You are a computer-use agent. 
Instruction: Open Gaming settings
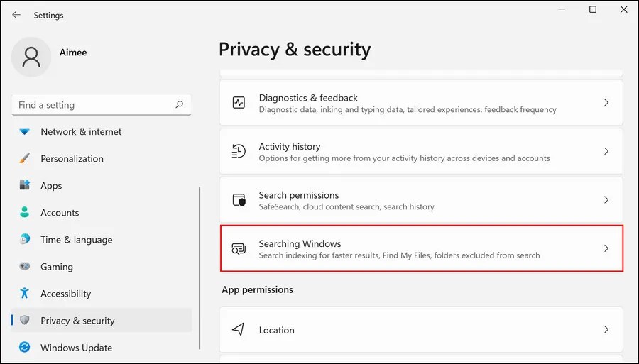(x=102, y=266)
